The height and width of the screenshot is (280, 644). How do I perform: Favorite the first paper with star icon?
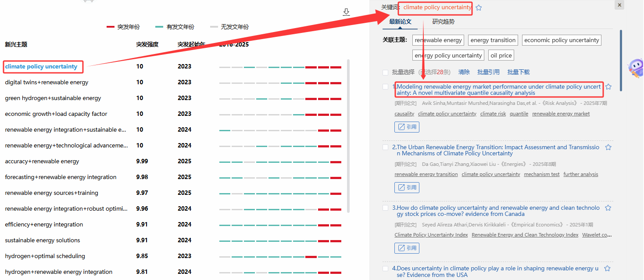(x=608, y=87)
